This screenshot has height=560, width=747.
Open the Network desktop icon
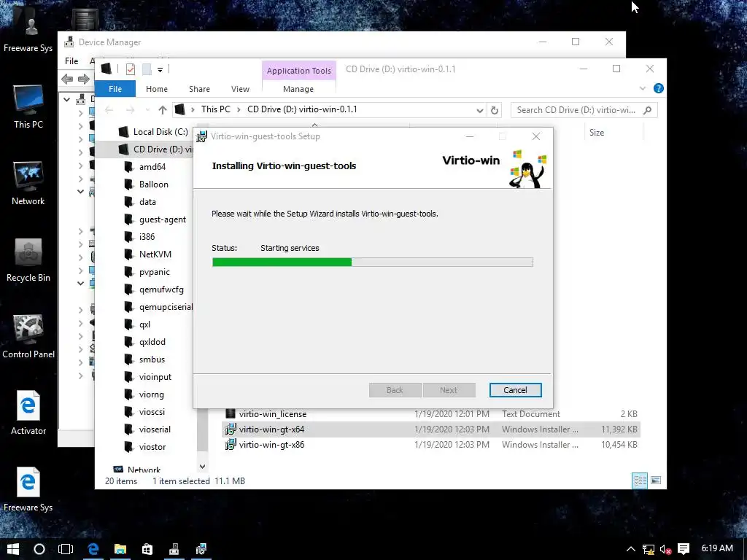(x=28, y=183)
